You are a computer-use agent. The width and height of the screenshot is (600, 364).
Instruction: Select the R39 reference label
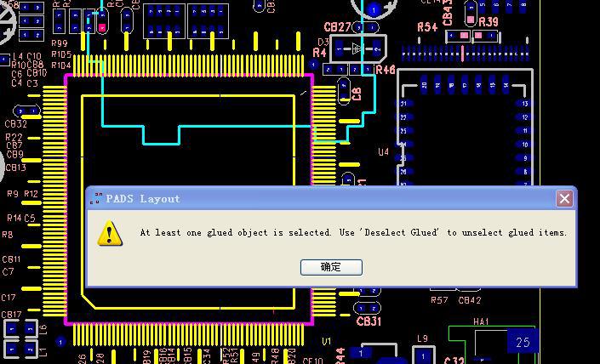coord(489,22)
